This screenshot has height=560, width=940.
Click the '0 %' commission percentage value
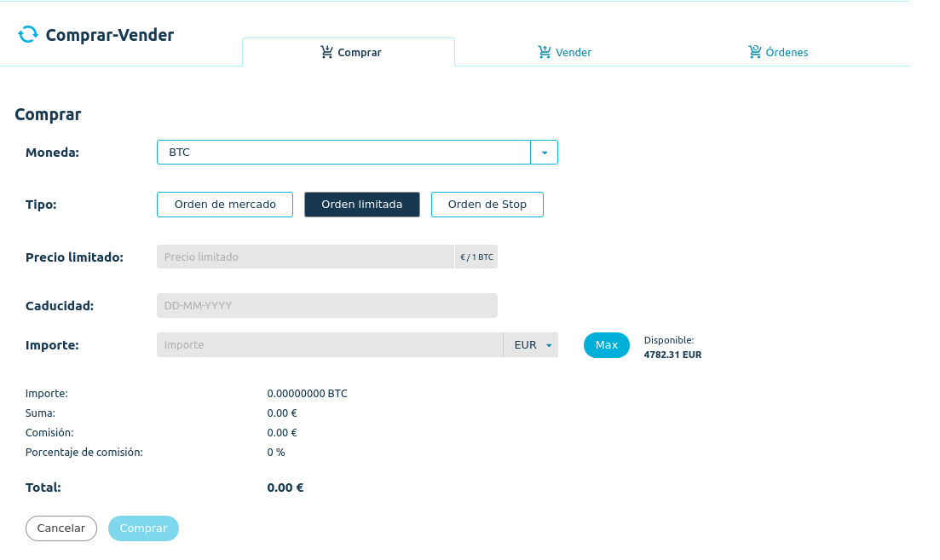[276, 452]
